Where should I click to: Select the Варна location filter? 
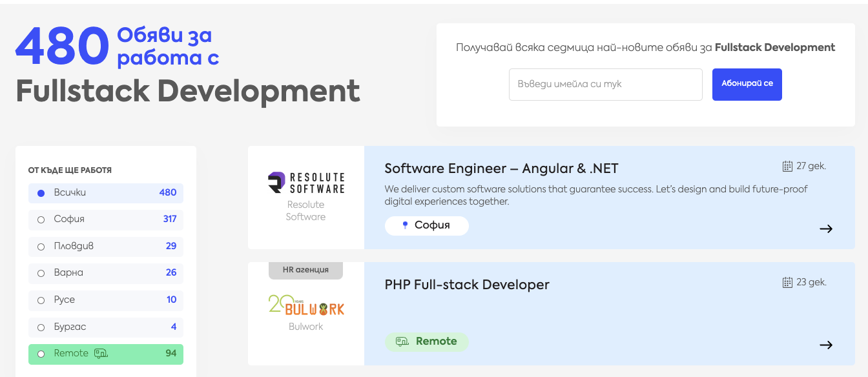point(106,273)
